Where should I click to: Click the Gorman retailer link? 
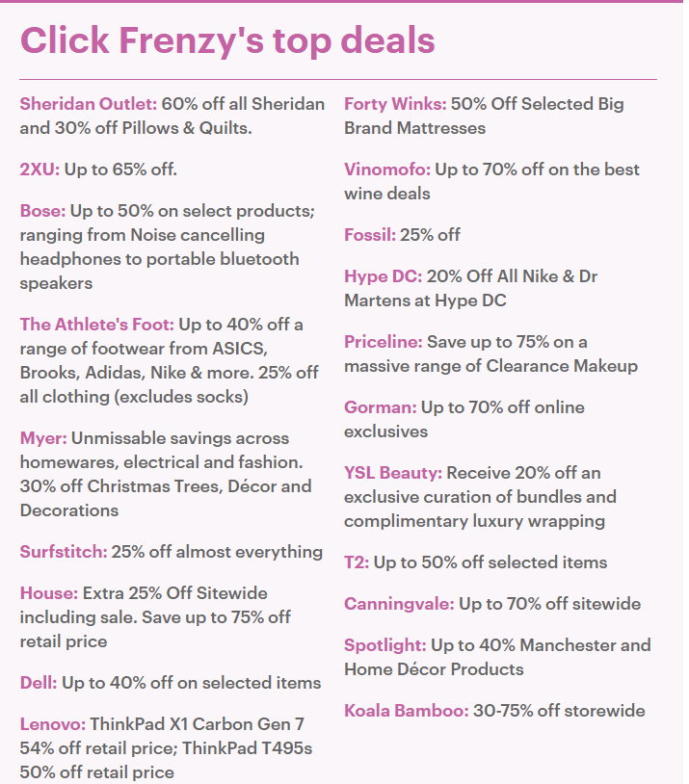[x=381, y=407]
